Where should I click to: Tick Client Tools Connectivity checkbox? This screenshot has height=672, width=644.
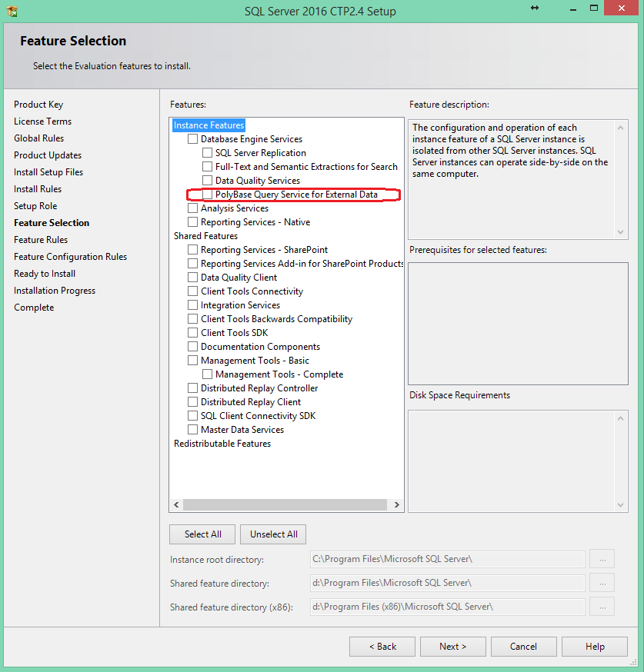[x=193, y=291]
